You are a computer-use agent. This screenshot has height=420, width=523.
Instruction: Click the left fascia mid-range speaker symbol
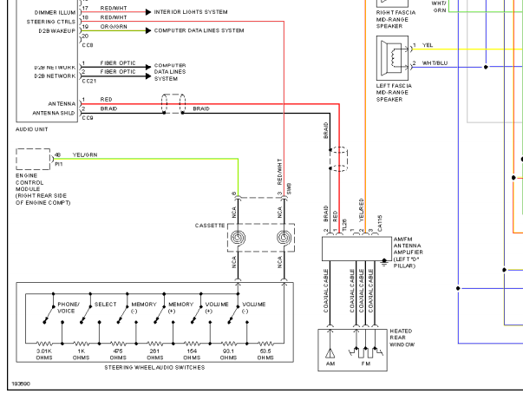point(392,58)
